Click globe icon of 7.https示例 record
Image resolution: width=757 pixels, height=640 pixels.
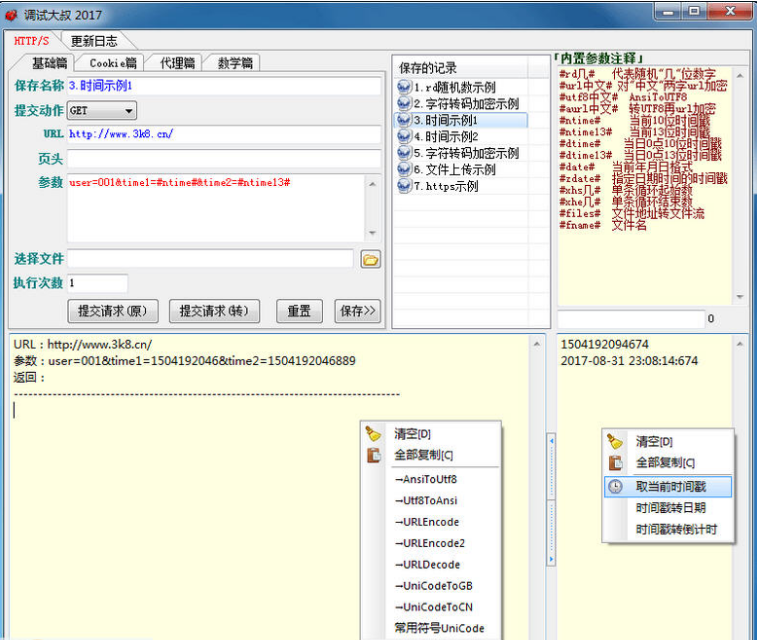pos(404,186)
